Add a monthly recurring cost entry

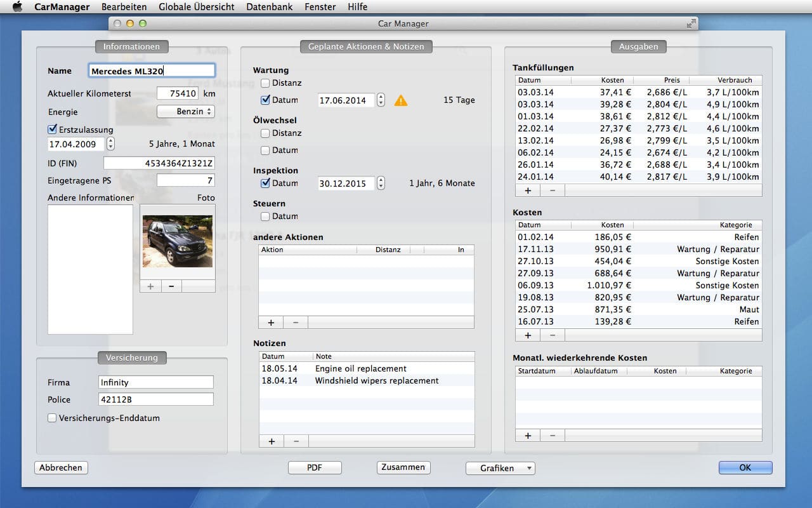(x=528, y=436)
